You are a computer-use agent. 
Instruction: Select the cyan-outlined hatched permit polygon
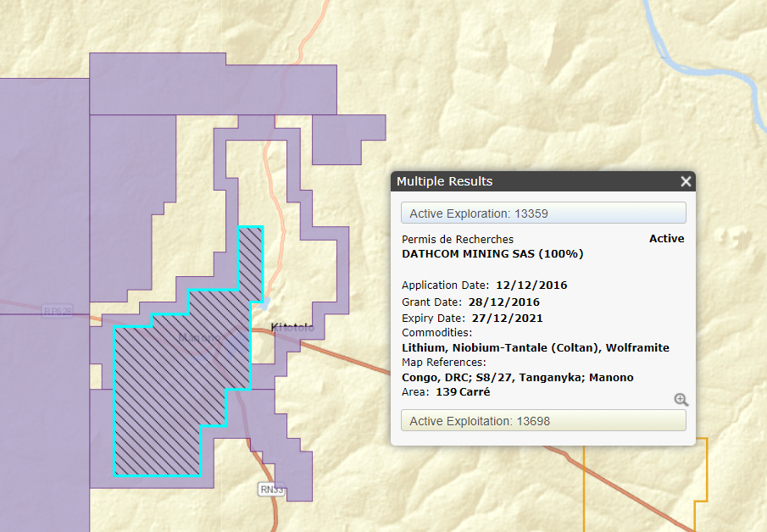161,407
